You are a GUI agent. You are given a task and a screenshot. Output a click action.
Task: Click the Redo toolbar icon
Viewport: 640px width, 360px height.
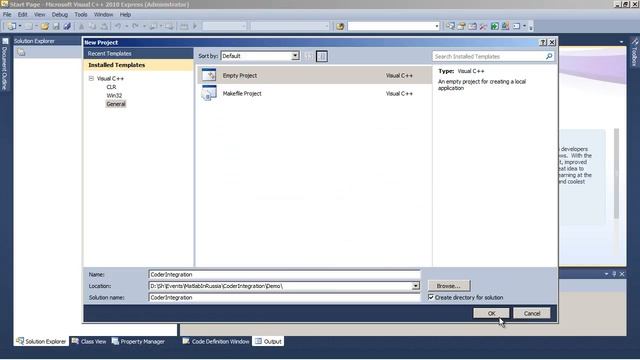[x=136, y=27]
